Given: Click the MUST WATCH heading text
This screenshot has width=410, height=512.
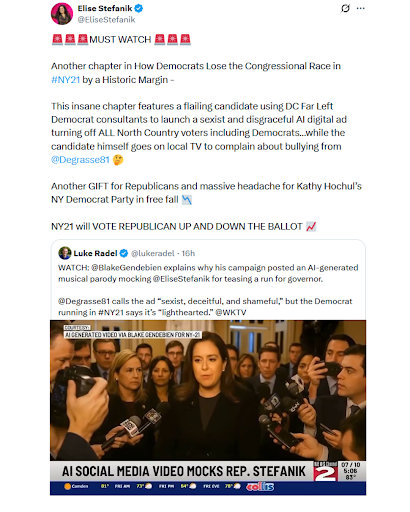Looking at the screenshot, I should click(120, 40).
